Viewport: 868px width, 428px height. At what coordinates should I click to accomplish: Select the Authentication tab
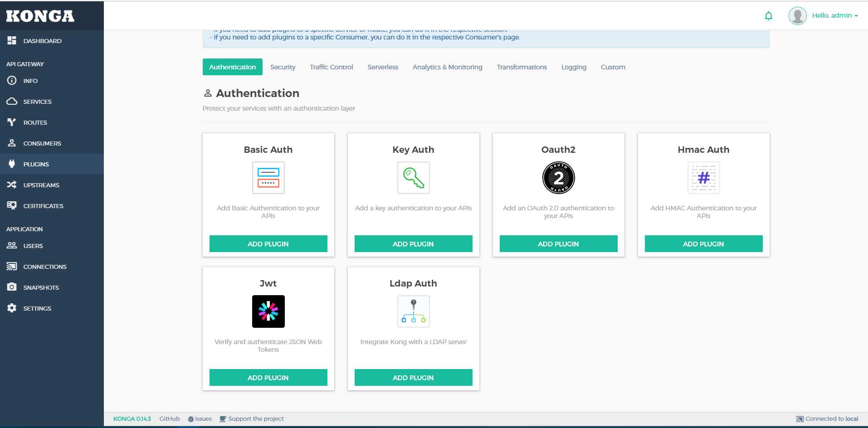pyautogui.click(x=233, y=67)
